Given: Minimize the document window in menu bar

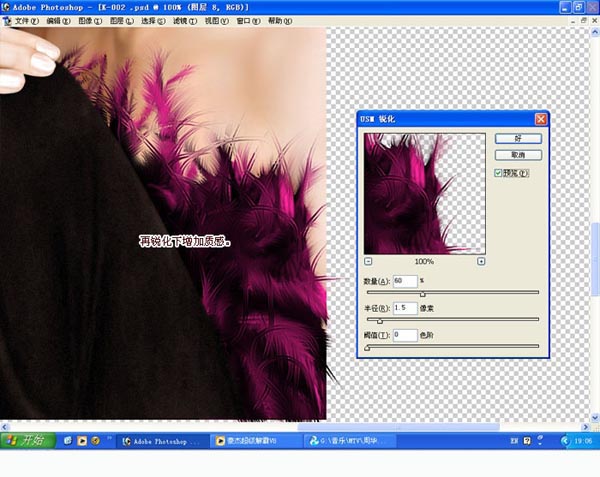Looking at the screenshot, I should (573, 21).
